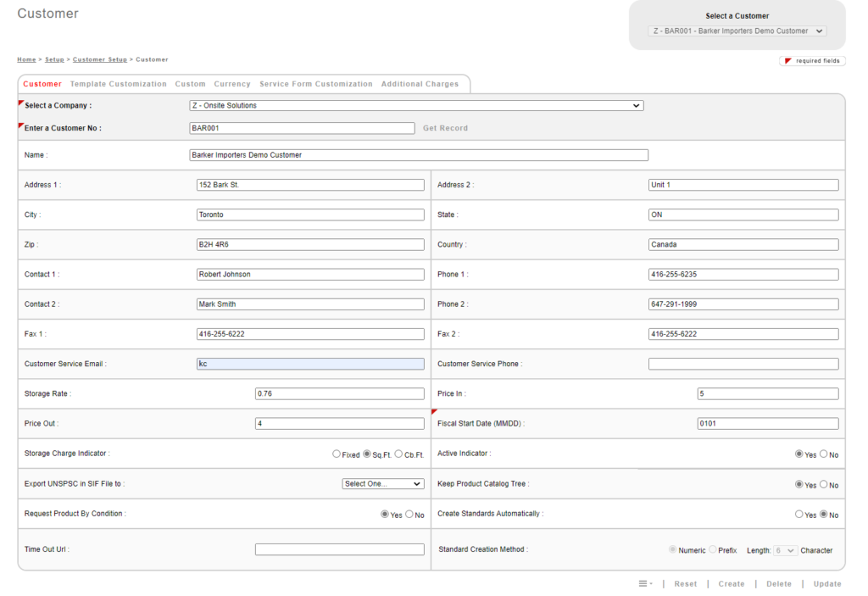
Task: Focus the Price Out field
Action: coord(340,424)
